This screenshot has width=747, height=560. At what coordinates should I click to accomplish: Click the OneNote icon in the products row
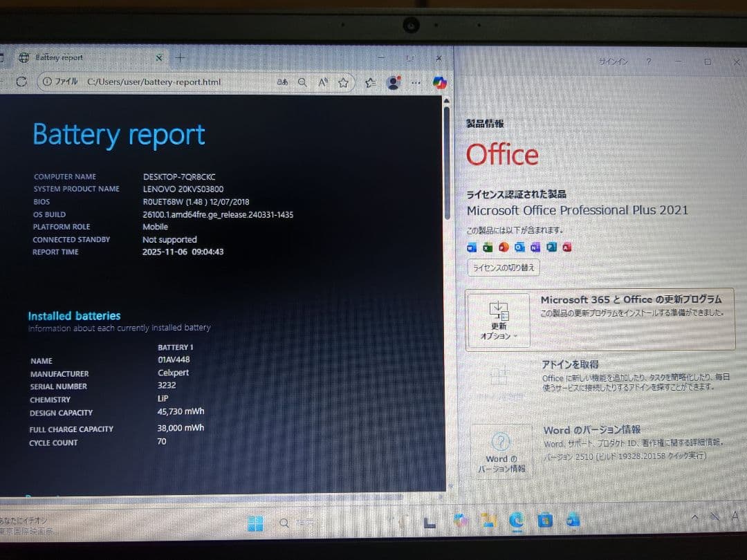(535, 248)
